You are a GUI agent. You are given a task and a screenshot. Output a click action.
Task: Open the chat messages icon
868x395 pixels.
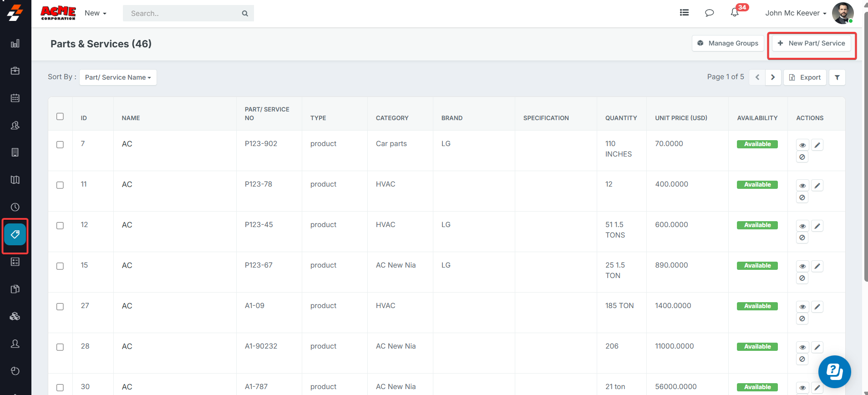pyautogui.click(x=709, y=13)
